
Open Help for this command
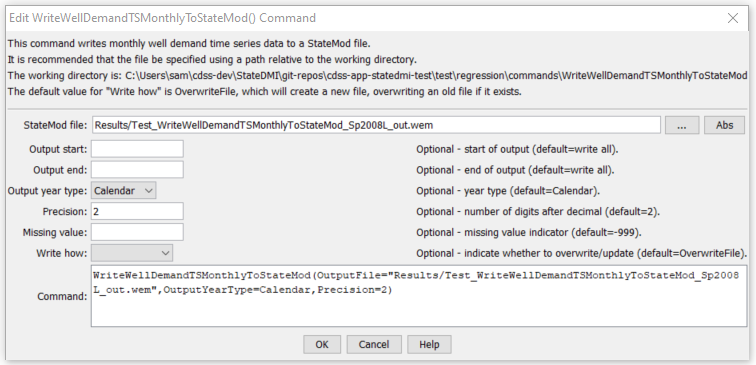click(429, 345)
